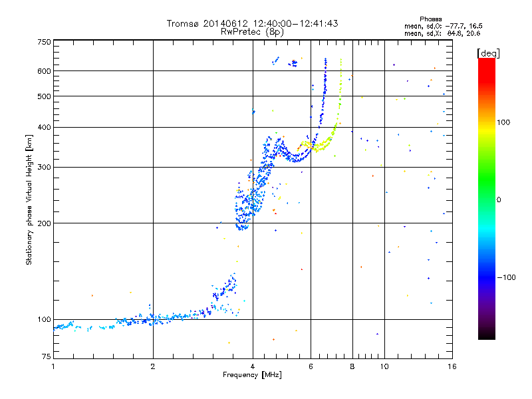Select the "mean, sd,X: 84.8, 20.6" line
The image size is (532, 399).
[442, 33]
